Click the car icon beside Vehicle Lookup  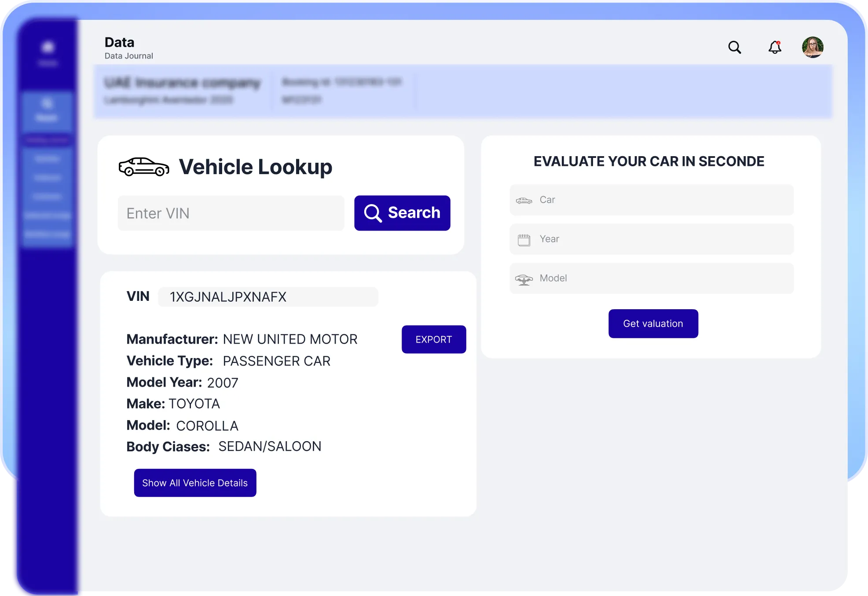coord(144,167)
